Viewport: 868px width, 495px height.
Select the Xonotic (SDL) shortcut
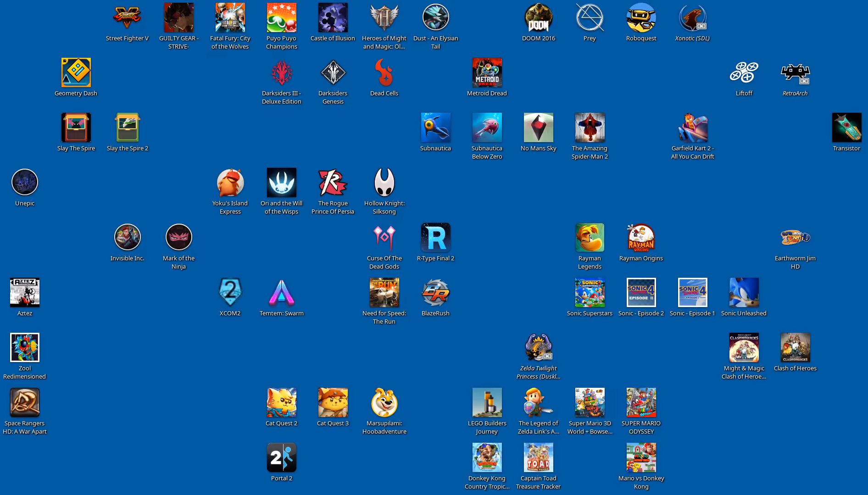(692, 17)
